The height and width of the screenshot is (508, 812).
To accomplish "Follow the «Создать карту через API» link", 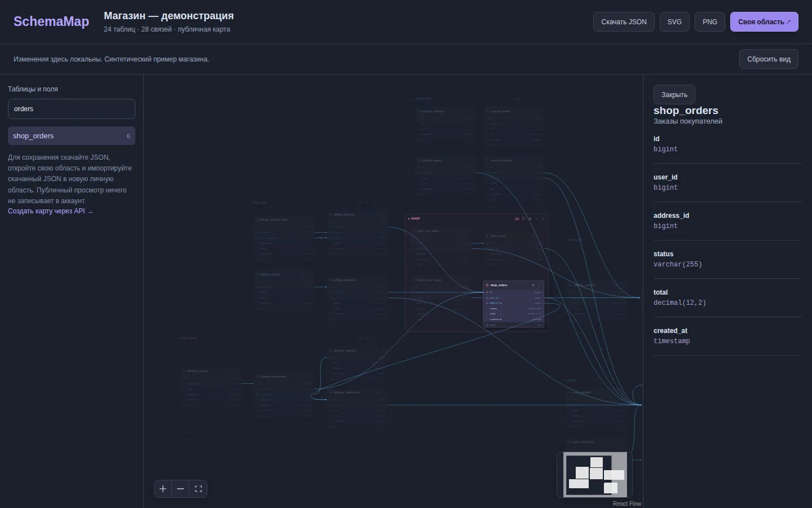I will click(x=50, y=211).
